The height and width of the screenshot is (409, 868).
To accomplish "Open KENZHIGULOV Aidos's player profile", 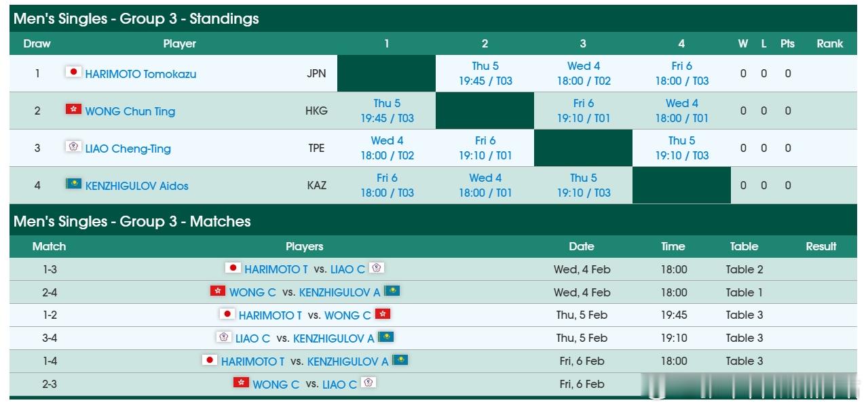I will pyautogui.click(x=137, y=184).
